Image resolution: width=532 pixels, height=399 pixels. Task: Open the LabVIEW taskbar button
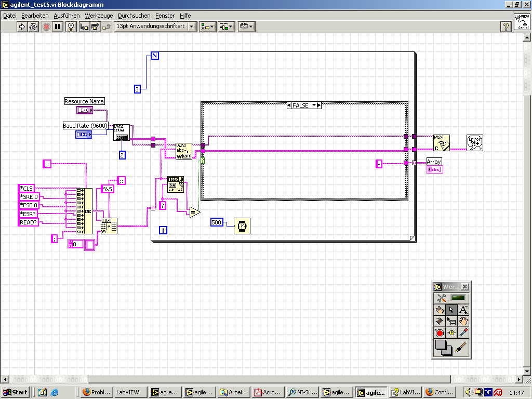130,392
